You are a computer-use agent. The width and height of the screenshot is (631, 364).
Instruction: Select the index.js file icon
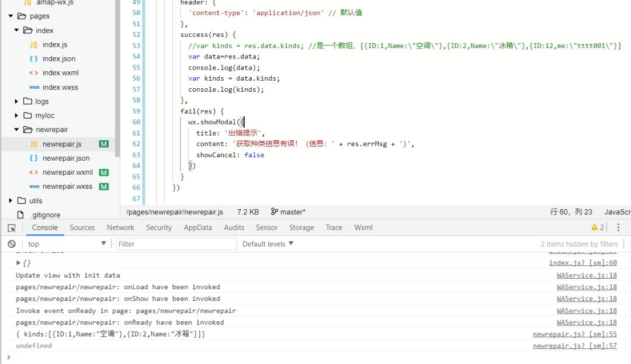click(x=34, y=44)
